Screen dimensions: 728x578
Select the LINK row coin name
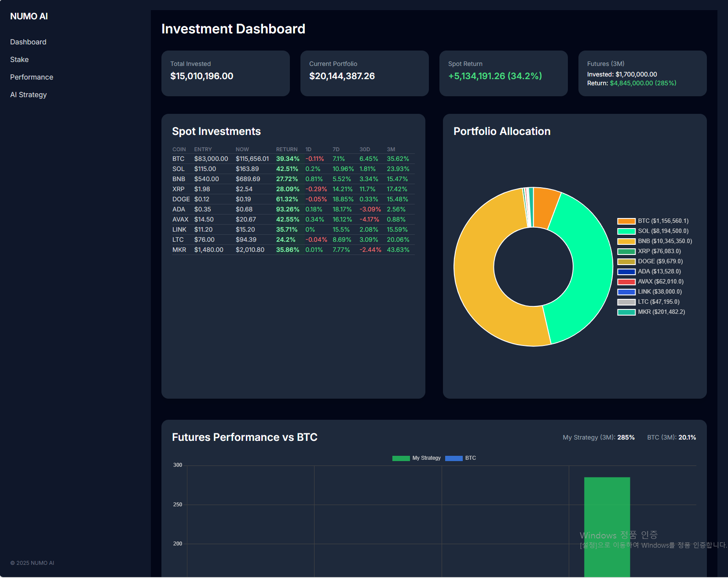pos(179,229)
